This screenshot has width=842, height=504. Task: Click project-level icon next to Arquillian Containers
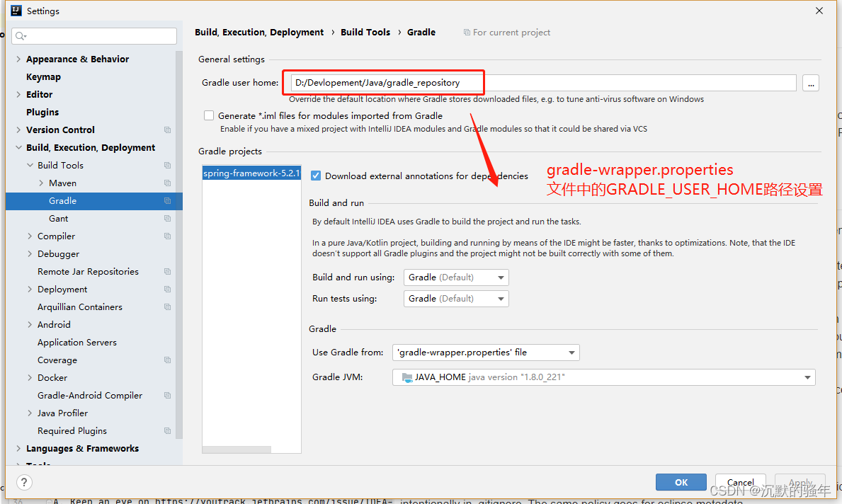pos(168,307)
